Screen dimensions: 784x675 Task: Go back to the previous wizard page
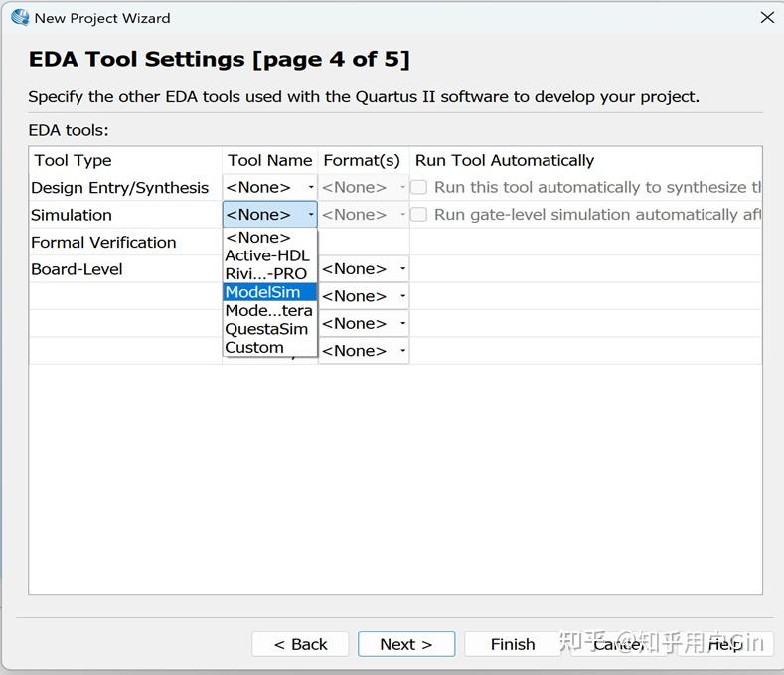tap(300, 644)
